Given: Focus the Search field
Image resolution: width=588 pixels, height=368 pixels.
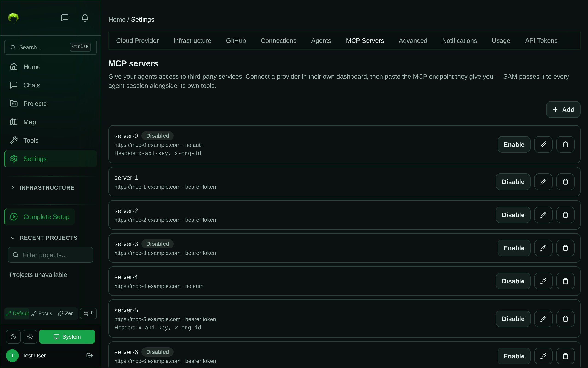Looking at the screenshot, I should pos(51,47).
